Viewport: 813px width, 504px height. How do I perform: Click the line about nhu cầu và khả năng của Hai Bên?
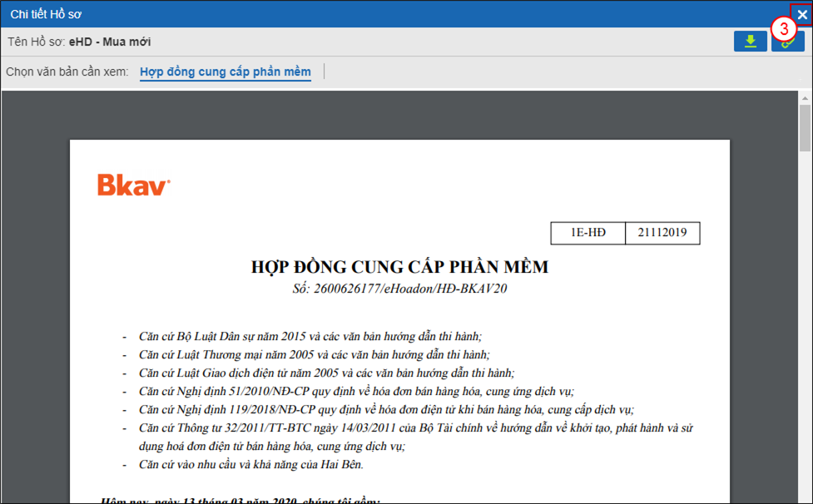(251, 465)
